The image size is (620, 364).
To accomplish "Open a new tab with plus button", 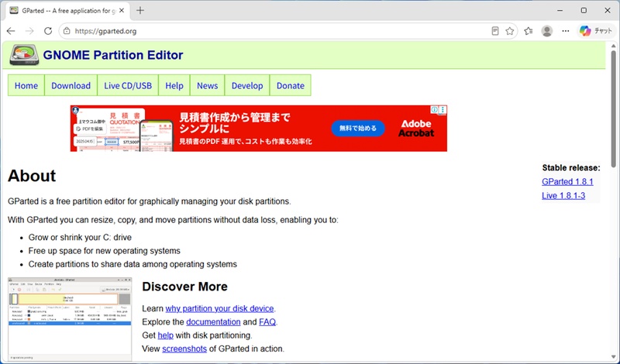I will tap(140, 11).
